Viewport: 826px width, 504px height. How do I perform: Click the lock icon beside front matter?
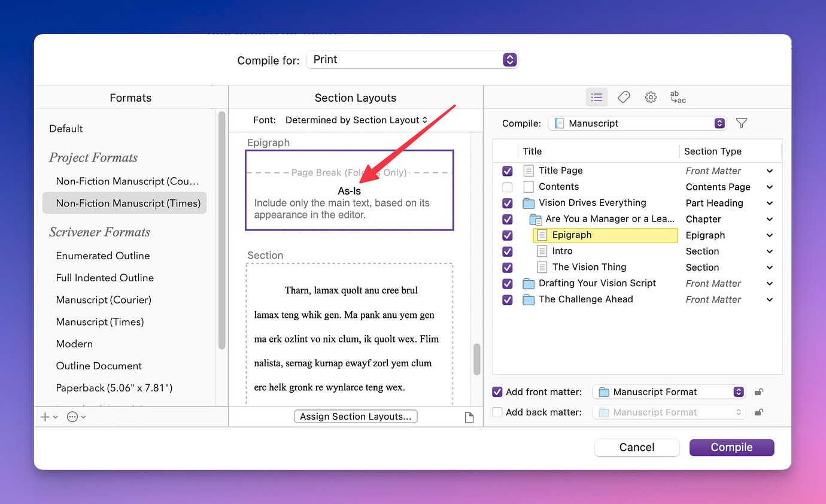(x=758, y=391)
